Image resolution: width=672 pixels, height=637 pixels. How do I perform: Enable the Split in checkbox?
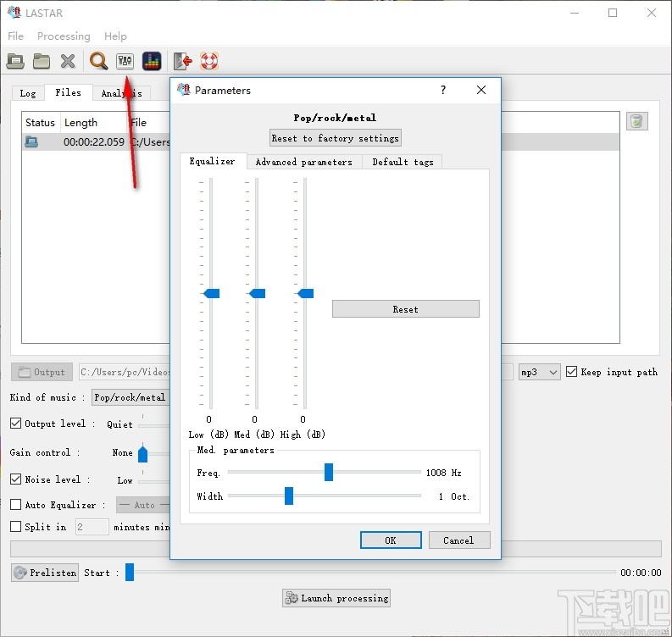tap(15, 526)
